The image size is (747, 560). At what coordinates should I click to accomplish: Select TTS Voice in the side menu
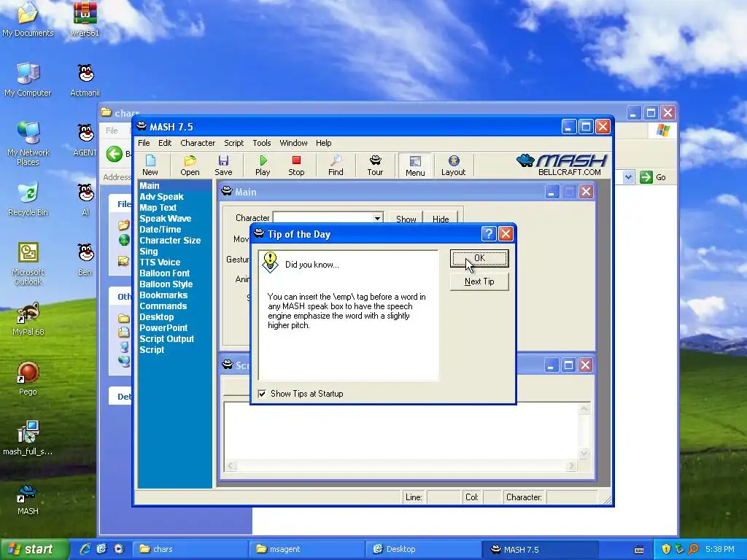[160, 262]
